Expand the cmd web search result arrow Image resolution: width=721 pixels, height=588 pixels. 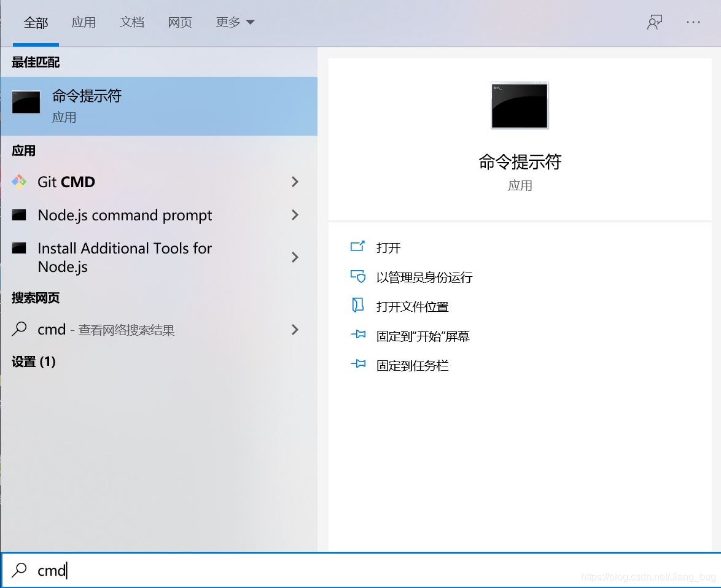pyautogui.click(x=295, y=330)
